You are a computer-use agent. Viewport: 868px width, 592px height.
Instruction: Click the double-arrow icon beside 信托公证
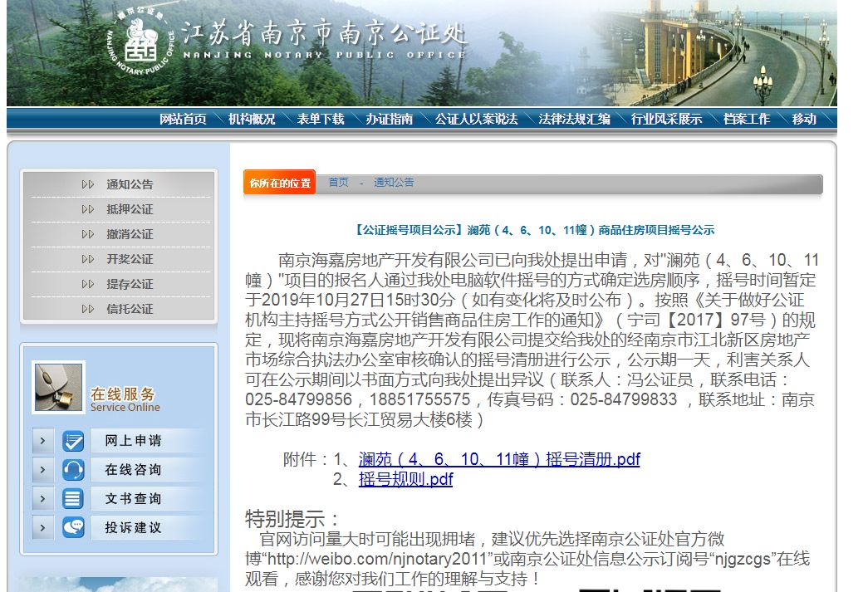tap(88, 309)
